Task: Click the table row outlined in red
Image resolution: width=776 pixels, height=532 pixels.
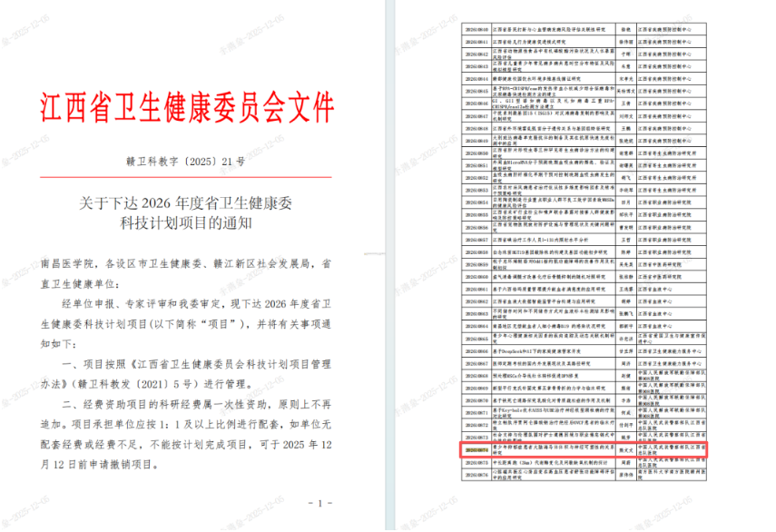Action: coord(580,448)
